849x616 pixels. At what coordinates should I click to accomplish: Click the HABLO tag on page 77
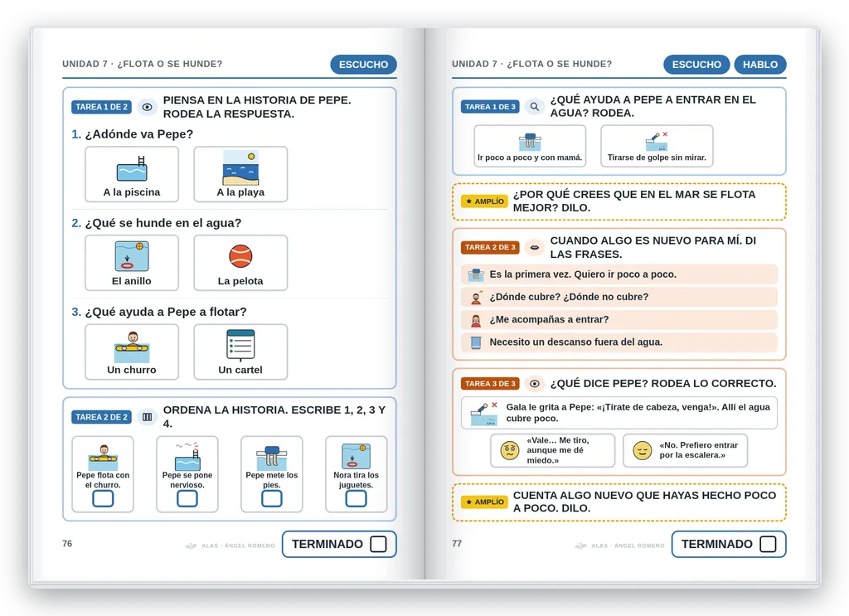coord(760,65)
